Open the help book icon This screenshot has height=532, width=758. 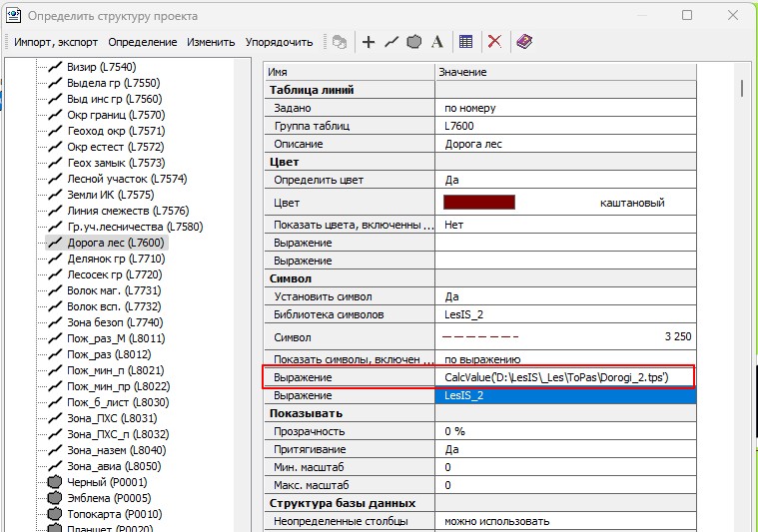tap(524, 42)
